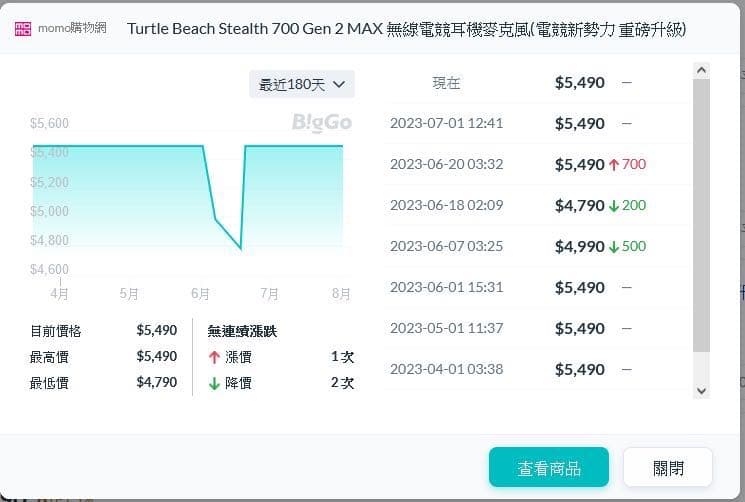The image size is (745, 502).
Task: Select the 2023-06-01 15:31 price entry
Action: coord(537,287)
